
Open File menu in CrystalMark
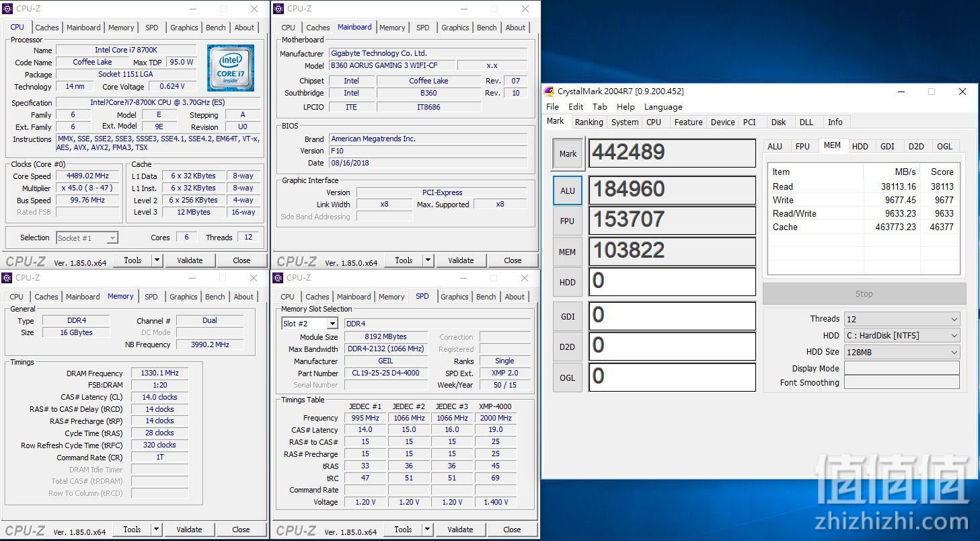pyautogui.click(x=552, y=107)
